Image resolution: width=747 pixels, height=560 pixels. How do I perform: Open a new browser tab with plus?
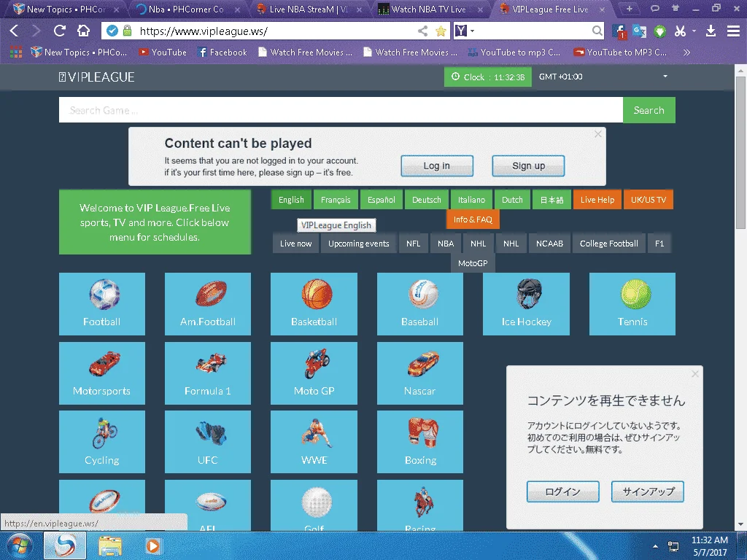point(630,9)
